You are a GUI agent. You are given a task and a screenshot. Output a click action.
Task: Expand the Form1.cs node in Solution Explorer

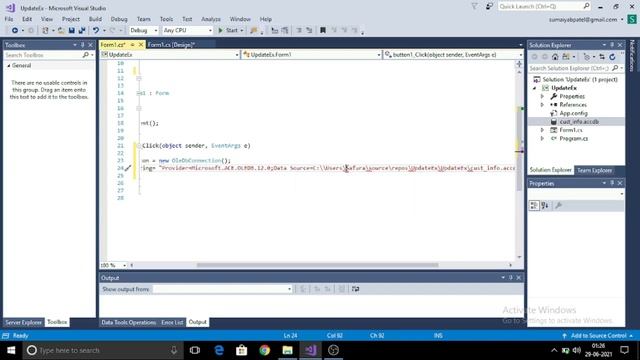click(542, 130)
